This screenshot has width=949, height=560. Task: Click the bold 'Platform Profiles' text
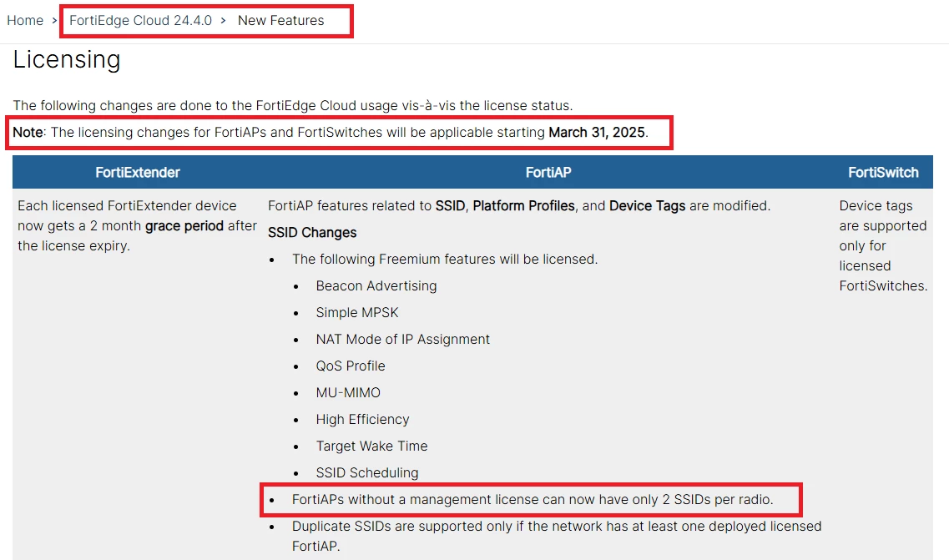click(523, 206)
